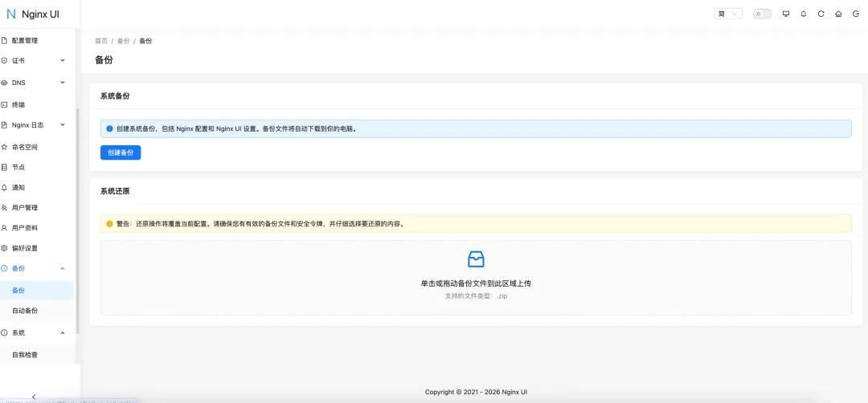Toggle the light/dark theme switch

[762, 14]
